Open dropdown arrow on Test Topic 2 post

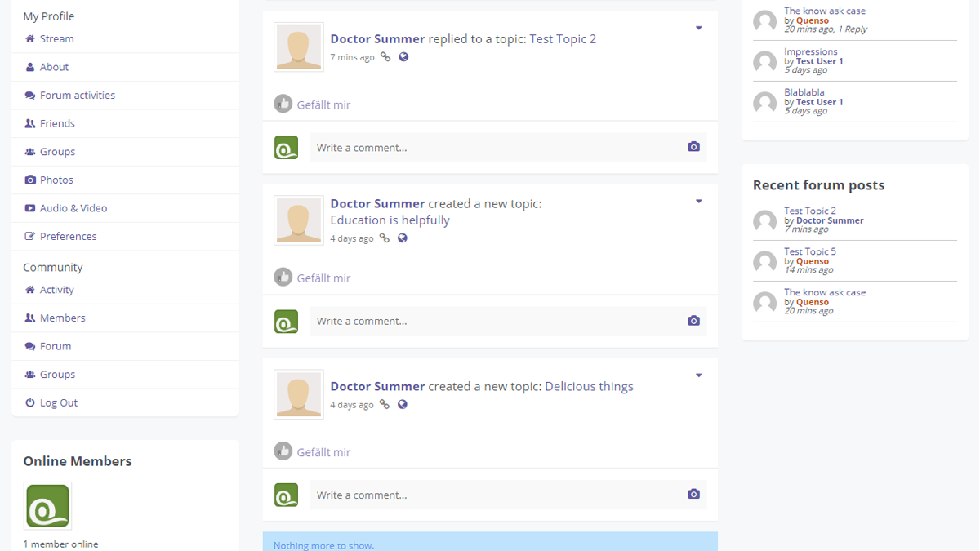(x=699, y=29)
